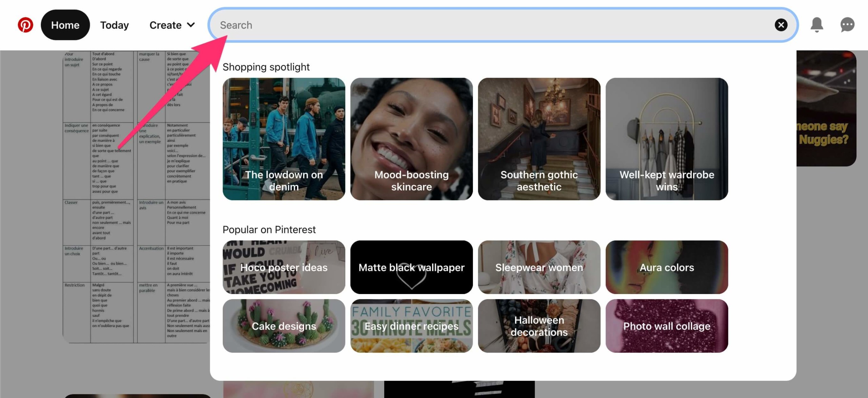Open 'The lowdown on denim' spotlight
868x398 pixels.
(x=284, y=138)
